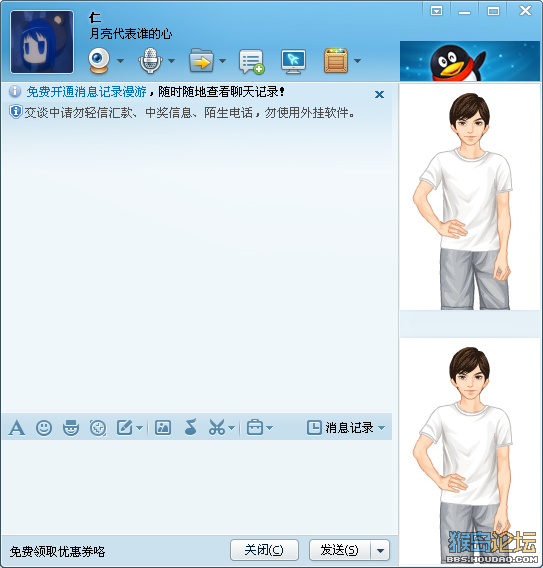Open the applications box icon
Screen dimensions: 543x568
[336, 60]
